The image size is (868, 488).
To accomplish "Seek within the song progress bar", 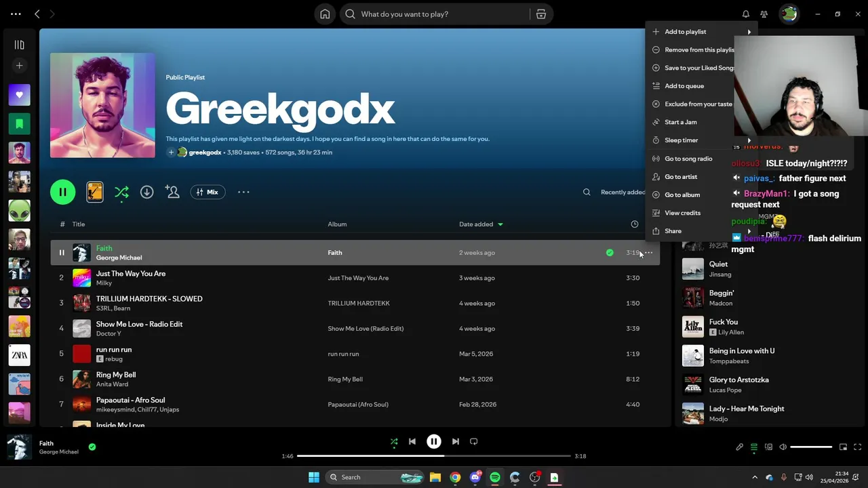I will tap(433, 456).
